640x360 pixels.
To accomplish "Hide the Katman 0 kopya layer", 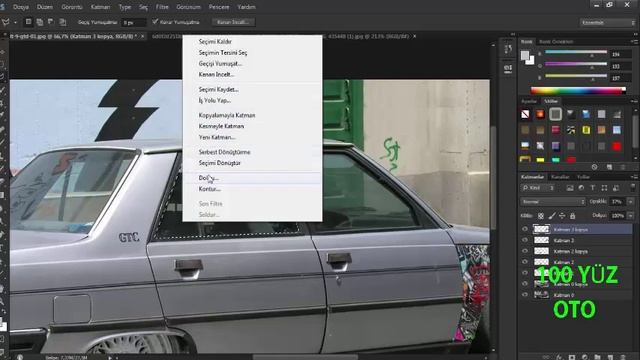I will 525,283.
